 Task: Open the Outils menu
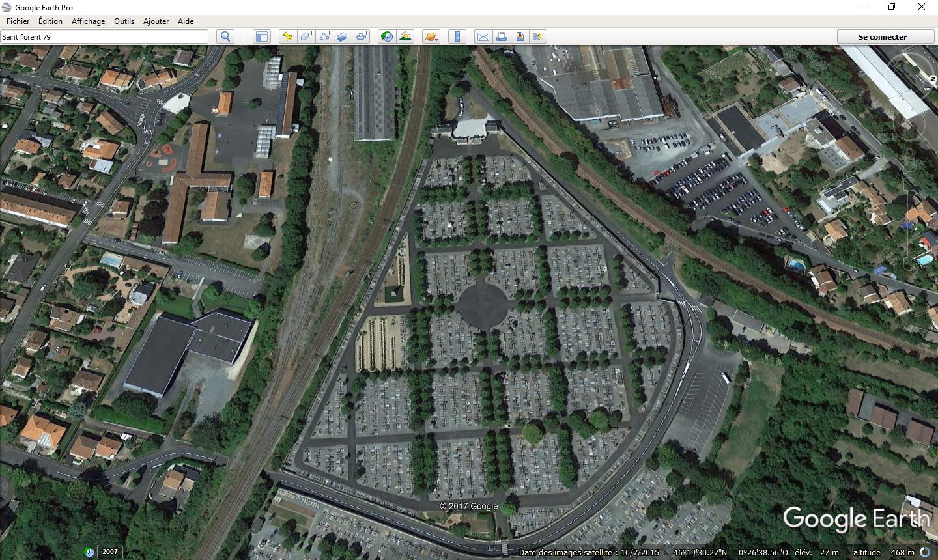click(x=124, y=21)
